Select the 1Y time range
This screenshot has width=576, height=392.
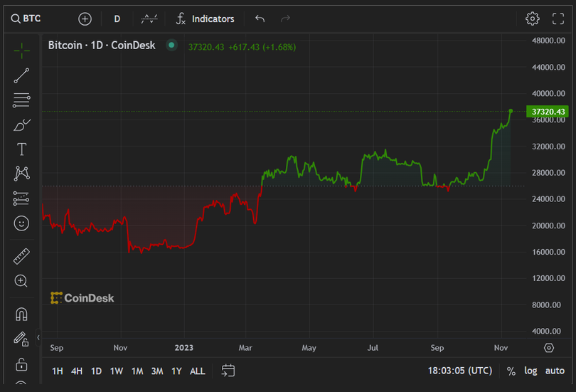click(176, 371)
